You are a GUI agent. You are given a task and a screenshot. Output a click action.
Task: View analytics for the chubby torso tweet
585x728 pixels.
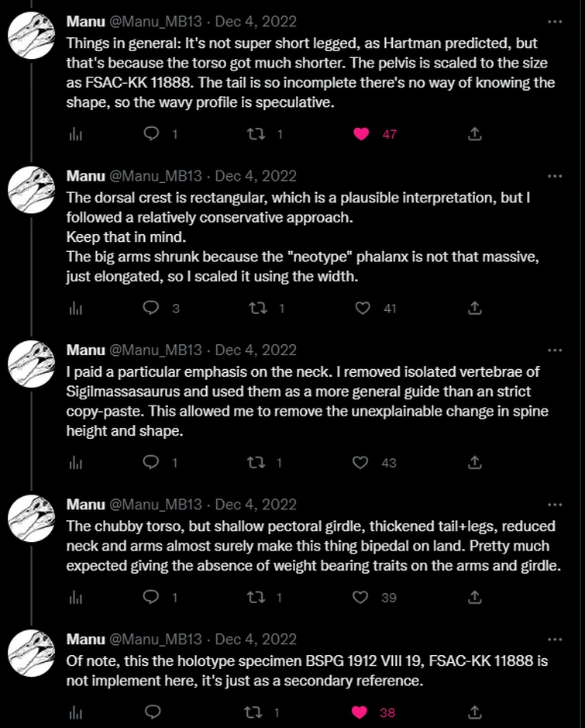coord(76,597)
